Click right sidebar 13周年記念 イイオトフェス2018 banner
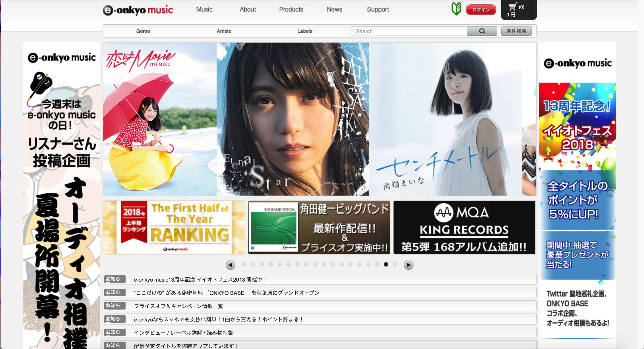 point(578,126)
